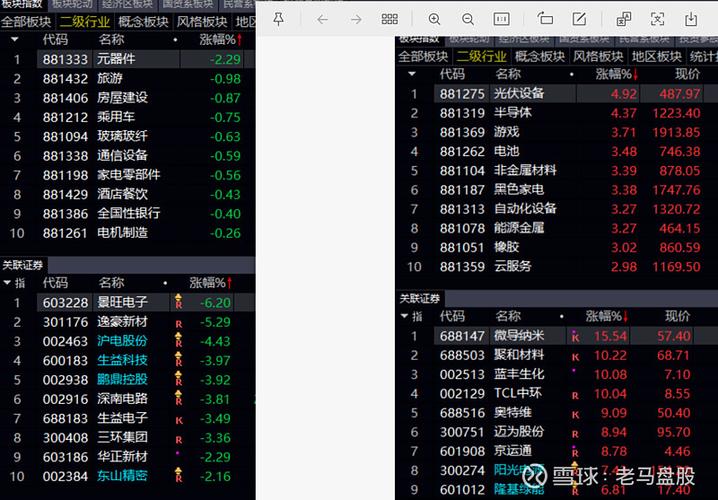
Task: Select the 云服务 sector row
Action: (556, 266)
